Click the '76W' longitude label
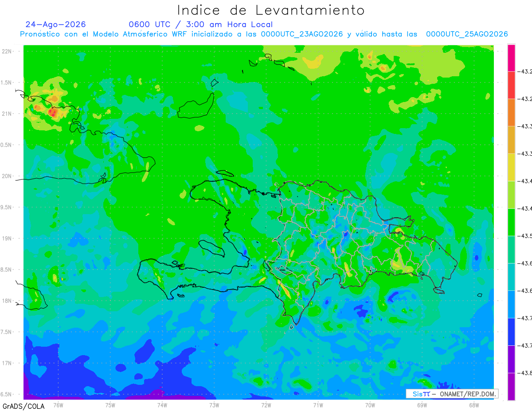 (58, 405)
